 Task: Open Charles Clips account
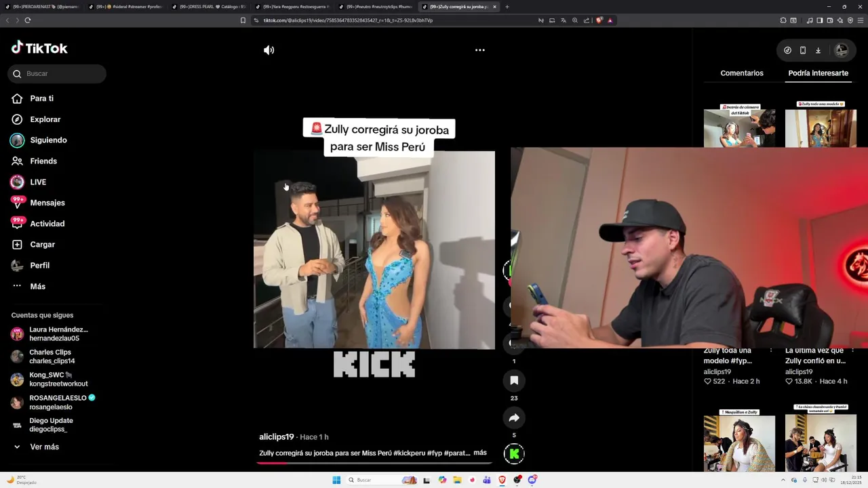(52, 357)
